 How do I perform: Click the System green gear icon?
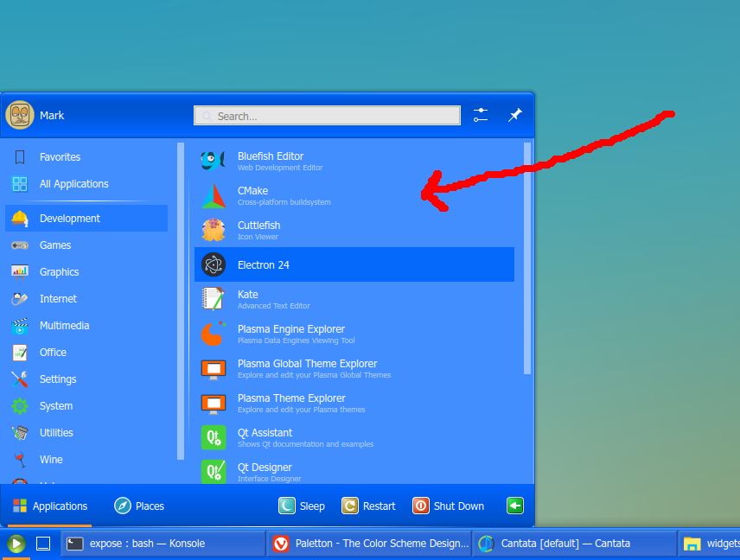[x=20, y=406]
